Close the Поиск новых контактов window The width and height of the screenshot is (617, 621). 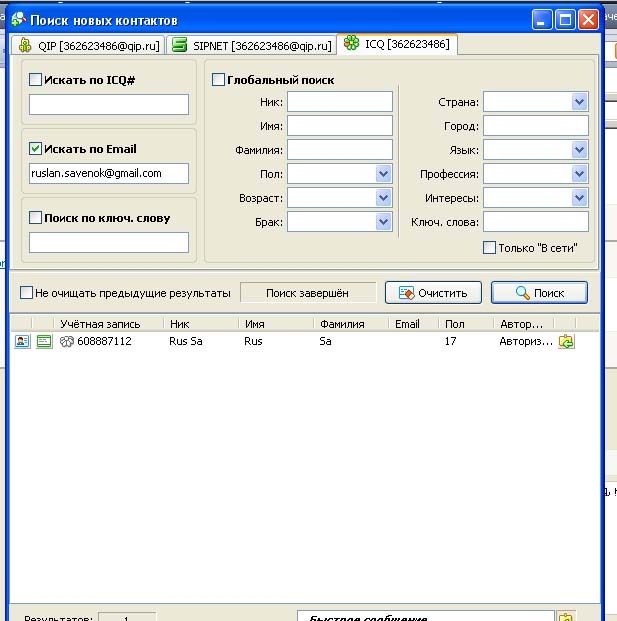(588, 19)
